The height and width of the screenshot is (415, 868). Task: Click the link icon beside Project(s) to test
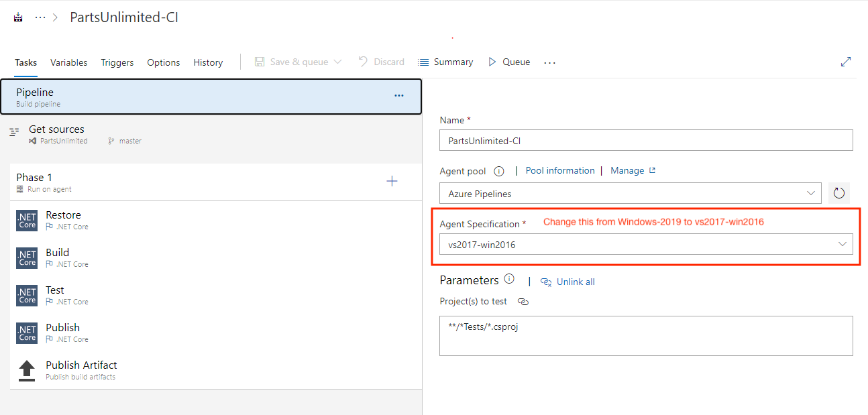(x=523, y=302)
